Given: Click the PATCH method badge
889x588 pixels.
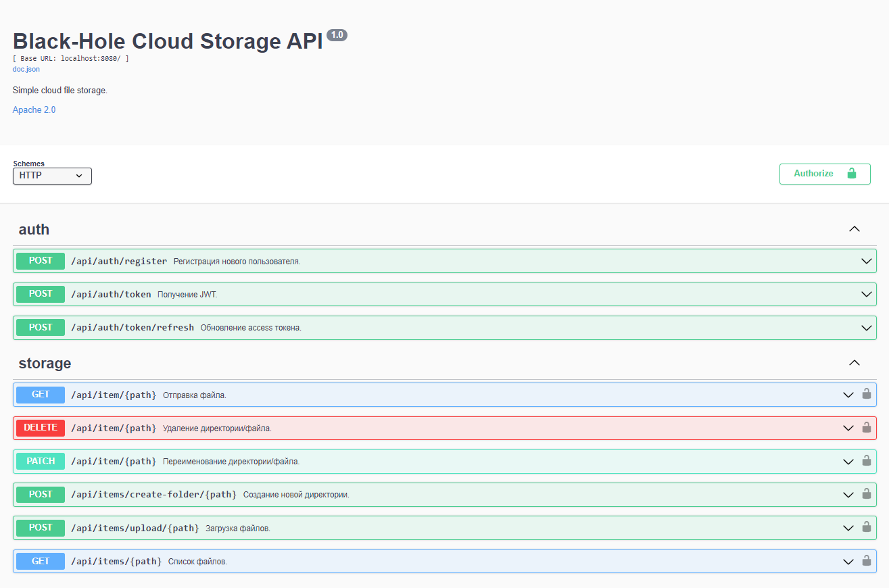Looking at the screenshot, I should 41,461.
